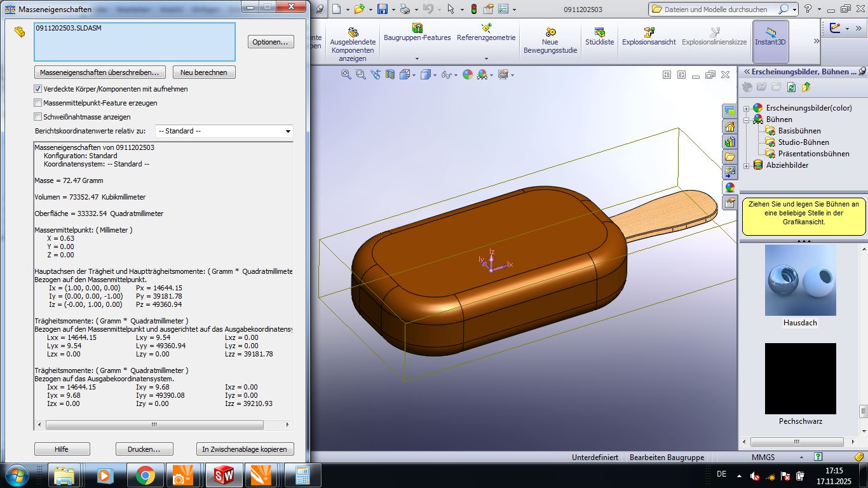
Task: Click the Optionen... button
Action: point(271,42)
